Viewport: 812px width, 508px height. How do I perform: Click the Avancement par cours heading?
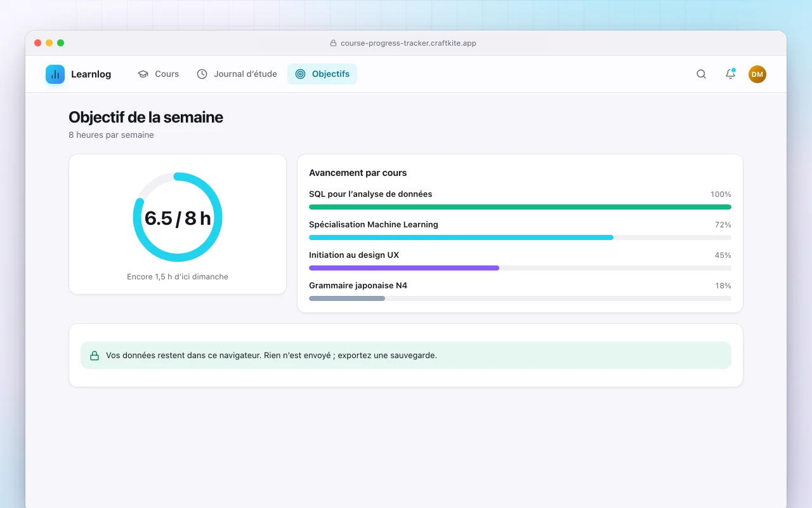[358, 173]
